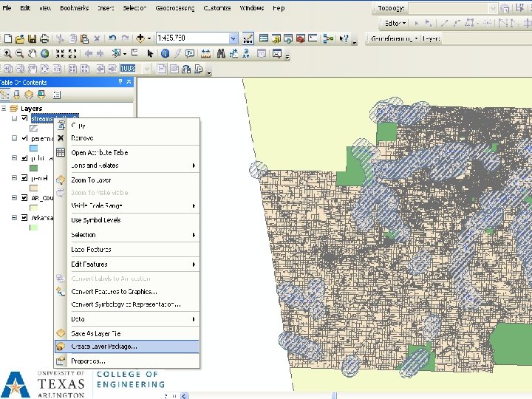
Task: Uncheck the streams layer visibility checkbox
Action: (x=24, y=118)
